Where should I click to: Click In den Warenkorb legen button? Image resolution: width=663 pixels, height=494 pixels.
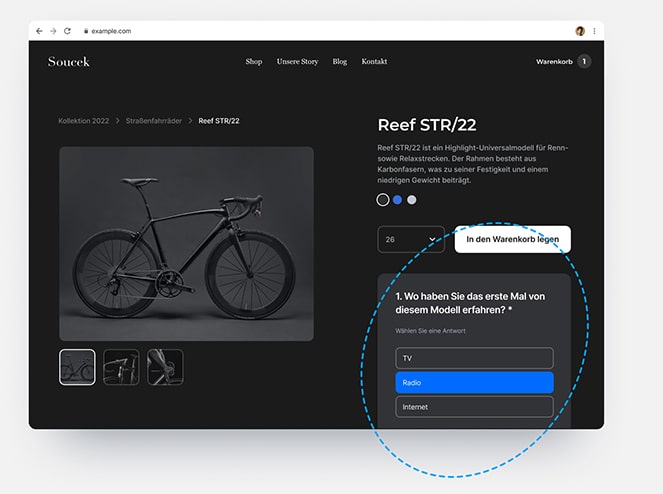(x=512, y=239)
